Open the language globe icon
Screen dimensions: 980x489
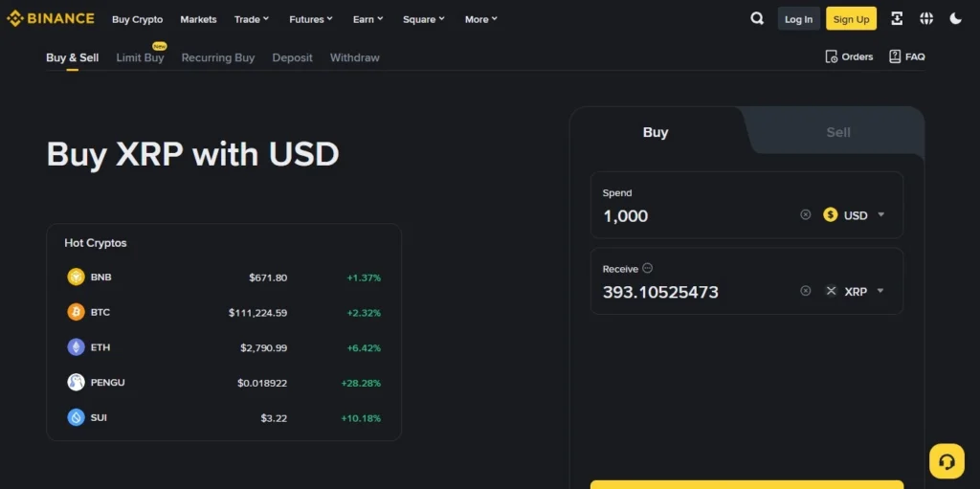point(926,19)
